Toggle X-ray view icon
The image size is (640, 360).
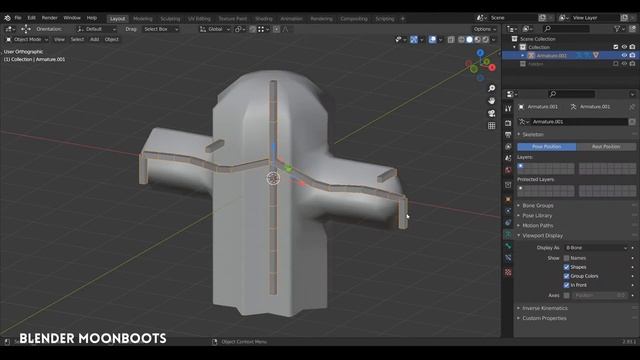point(451,40)
